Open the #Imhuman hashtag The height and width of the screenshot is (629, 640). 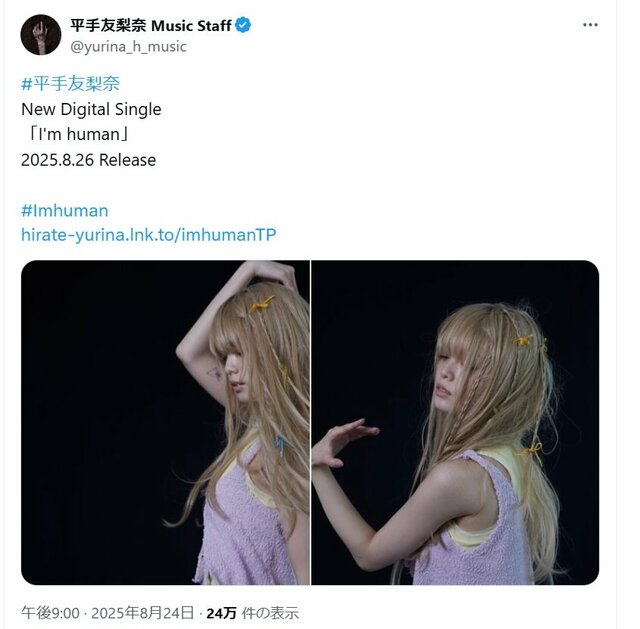tap(64, 211)
